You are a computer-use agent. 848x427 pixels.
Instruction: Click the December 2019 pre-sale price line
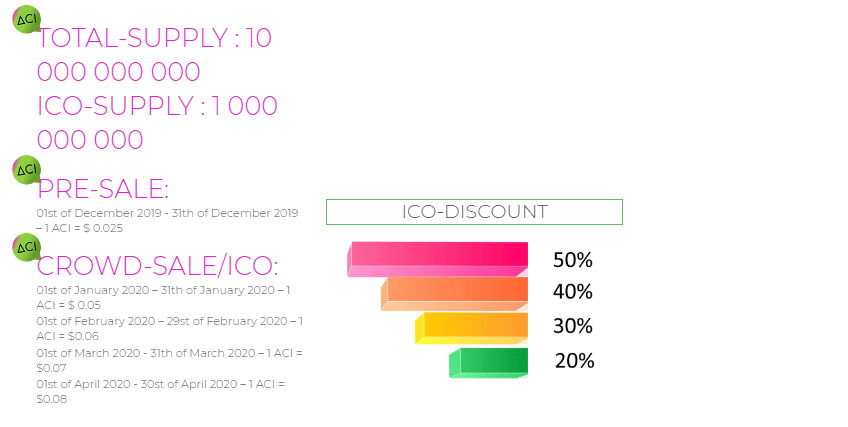click(167, 220)
